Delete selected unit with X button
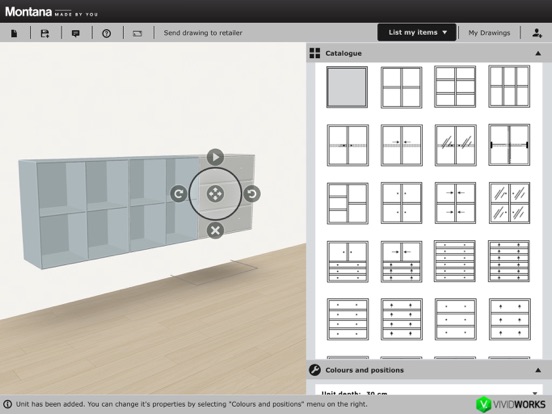The width and height of the screenshot is (552, 414). 215,231
